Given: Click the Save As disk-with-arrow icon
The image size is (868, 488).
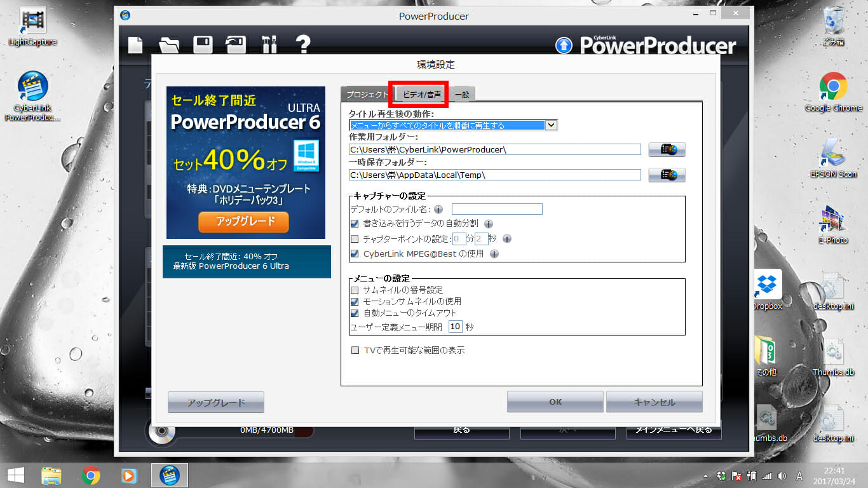Looking at the screenshot, I should point(236,44).
